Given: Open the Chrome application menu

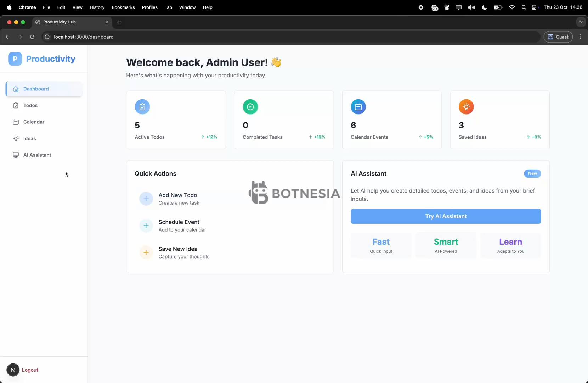Looking at the screenshot, I should (27, 7).
